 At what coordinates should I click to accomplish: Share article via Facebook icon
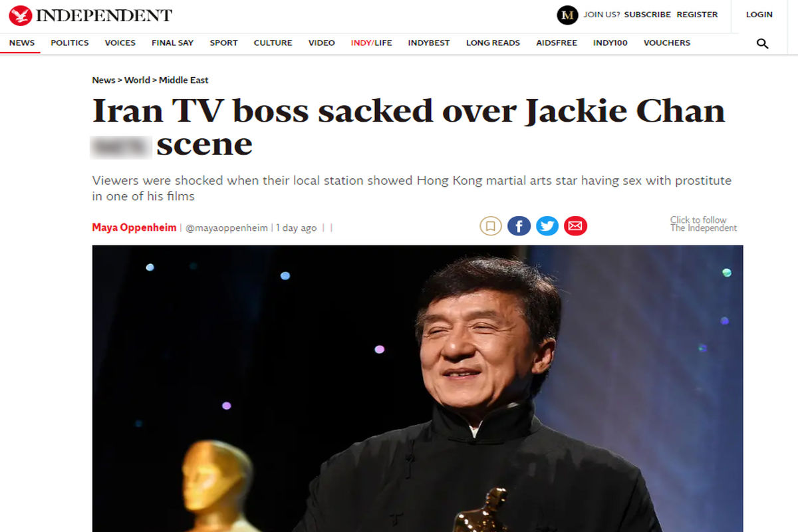[x=519, y=226]
